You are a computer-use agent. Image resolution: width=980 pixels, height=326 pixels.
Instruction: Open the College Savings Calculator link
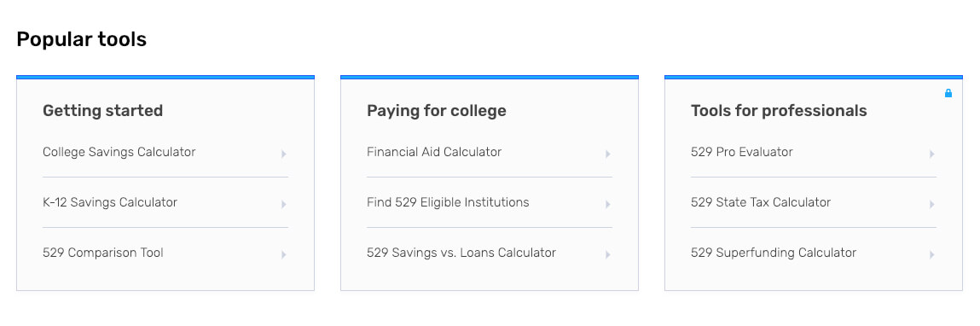point(119,152)
